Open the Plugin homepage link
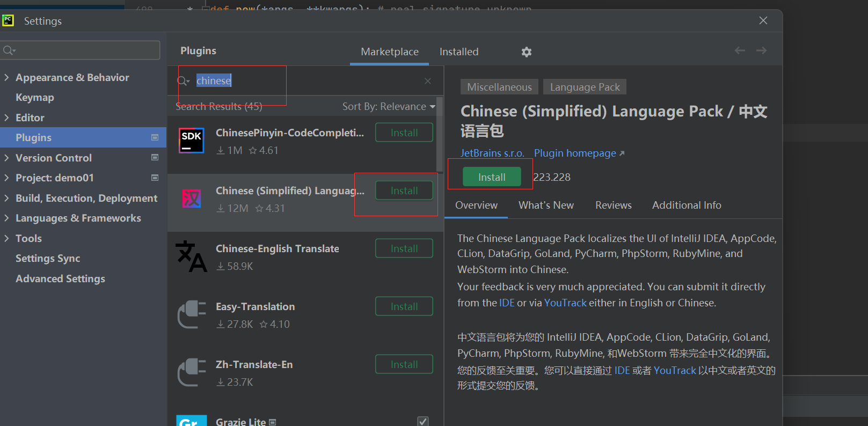The height and width of the screenshot is (426, 868). click(579, 153)
